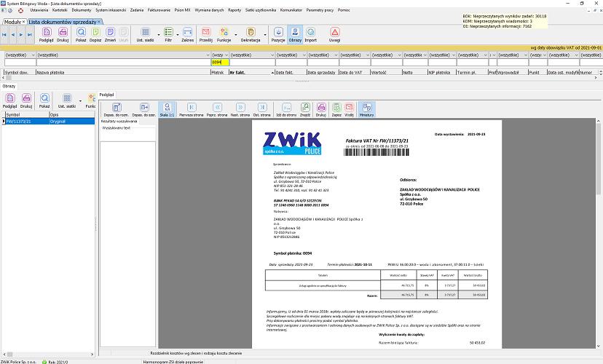Open the Kartoteki menu
The height and width of the screenshot is (364, 603).
coord(60,10)
